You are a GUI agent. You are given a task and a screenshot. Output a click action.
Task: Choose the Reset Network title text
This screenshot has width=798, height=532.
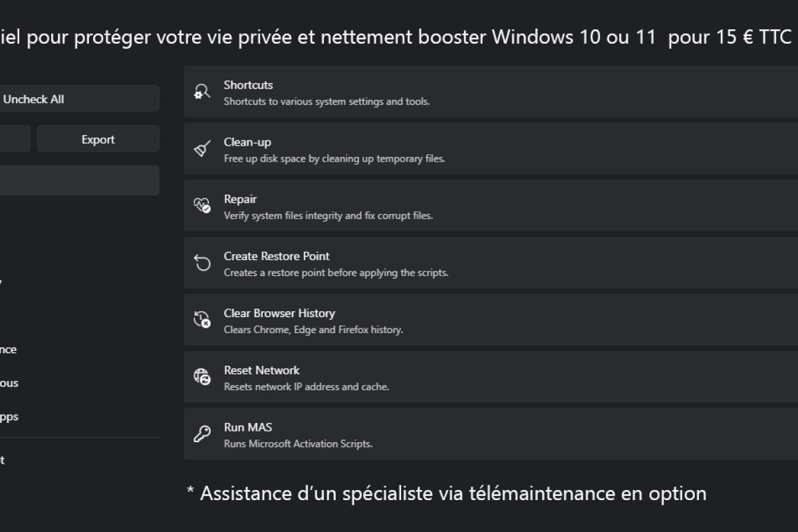[x=261, y=370]
